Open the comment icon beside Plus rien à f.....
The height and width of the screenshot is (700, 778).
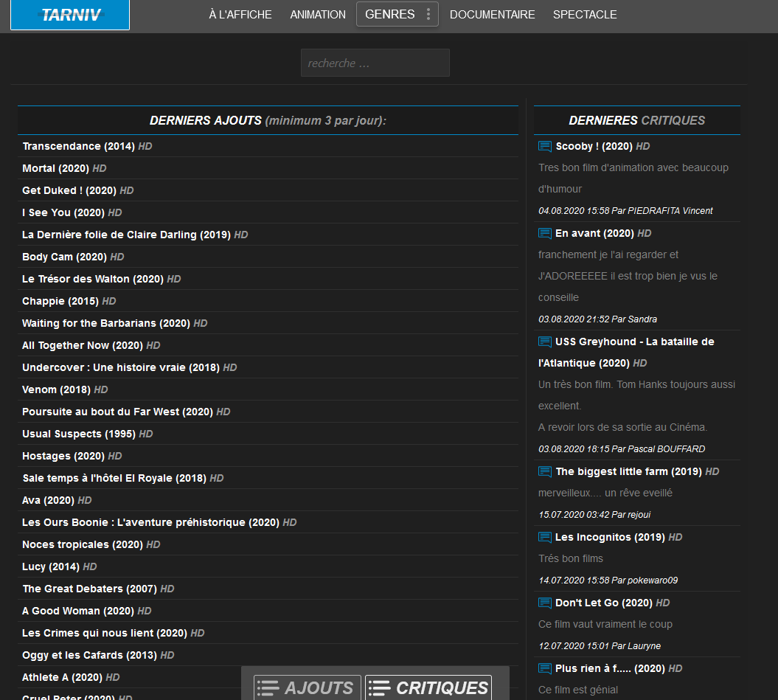click(x=545, y=669)
